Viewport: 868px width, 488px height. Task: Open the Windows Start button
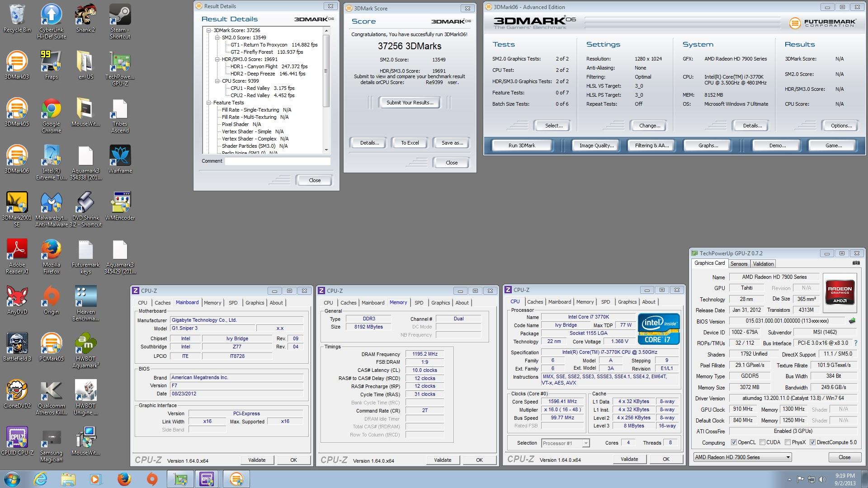point(12,479)
